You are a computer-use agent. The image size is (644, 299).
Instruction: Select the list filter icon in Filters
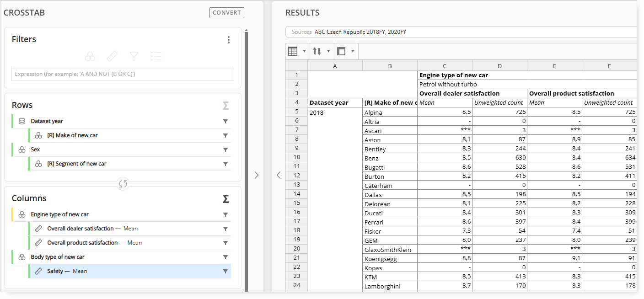pyautogui.click(x=156, y=56)
